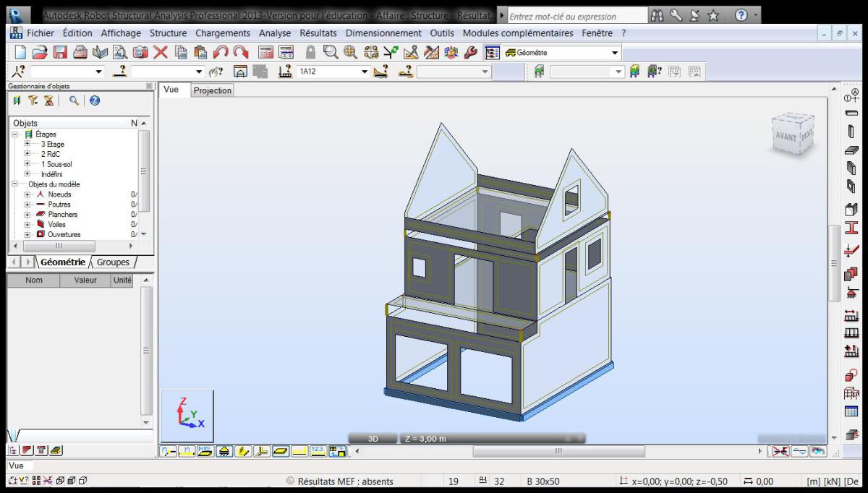
Task: Open print preview with the magnifier page icon
Action: tap(120, 52)
